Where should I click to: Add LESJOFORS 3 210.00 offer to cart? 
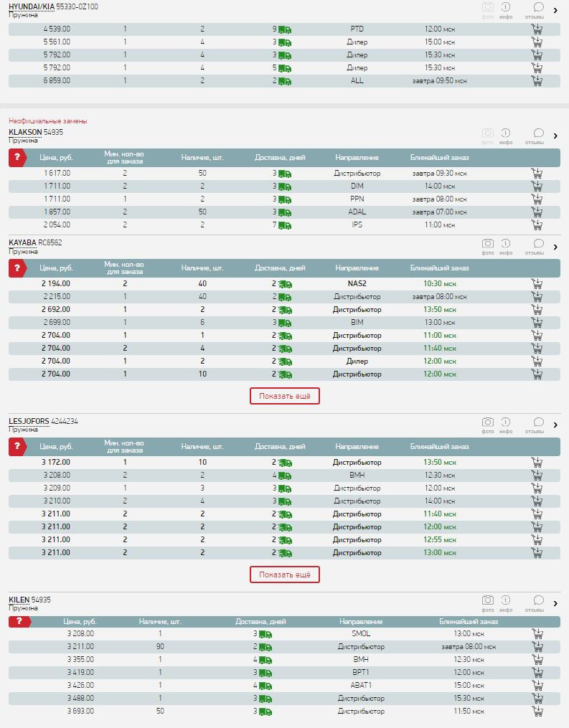point(537,501)
